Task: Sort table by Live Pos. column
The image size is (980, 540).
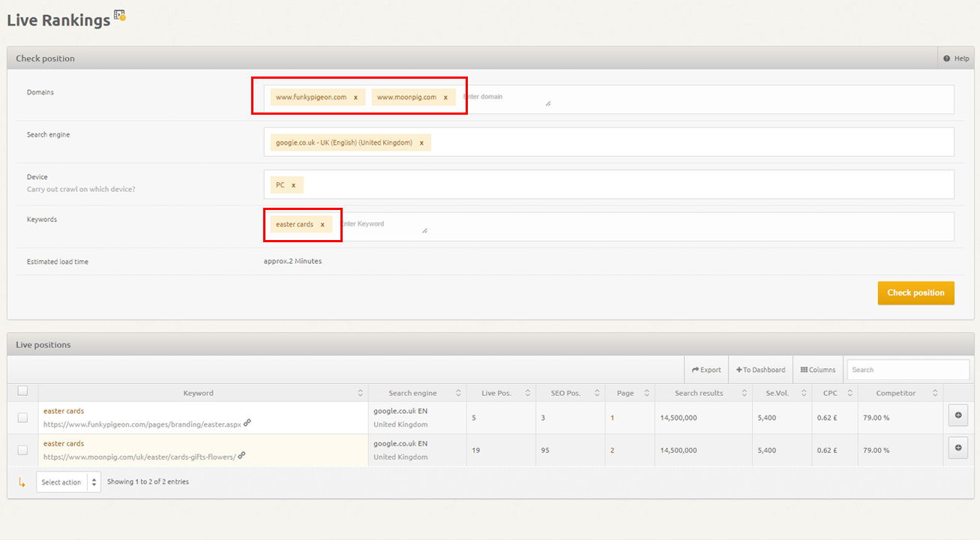Action: pyautogui.click(x=500, y=393)
